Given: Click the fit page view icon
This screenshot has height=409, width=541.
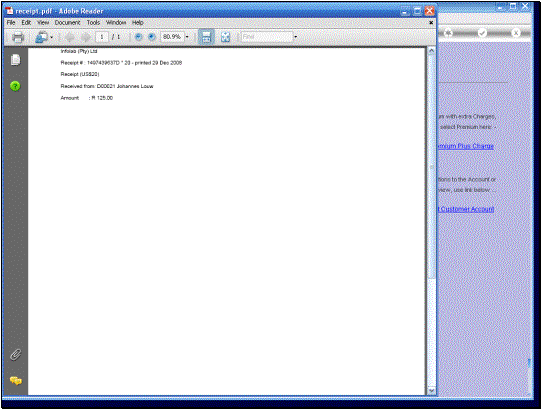Looking at the screenshot, I should click(x=225, y=37).
